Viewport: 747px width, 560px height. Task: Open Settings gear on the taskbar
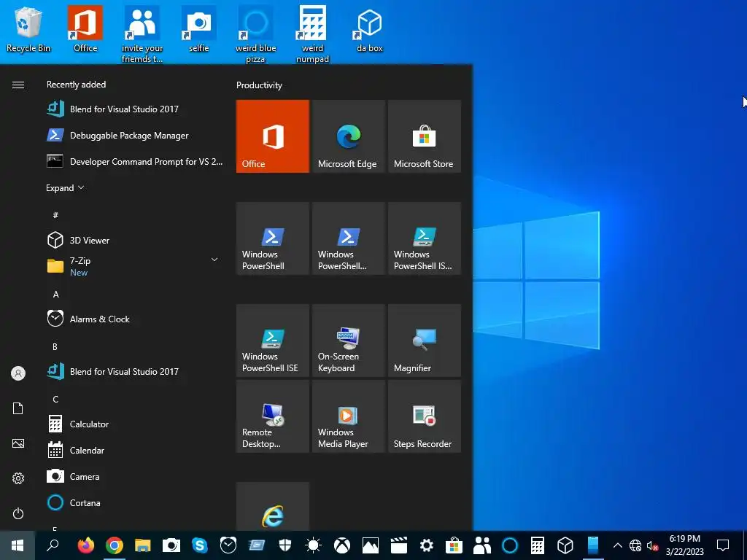coord(426,545)
